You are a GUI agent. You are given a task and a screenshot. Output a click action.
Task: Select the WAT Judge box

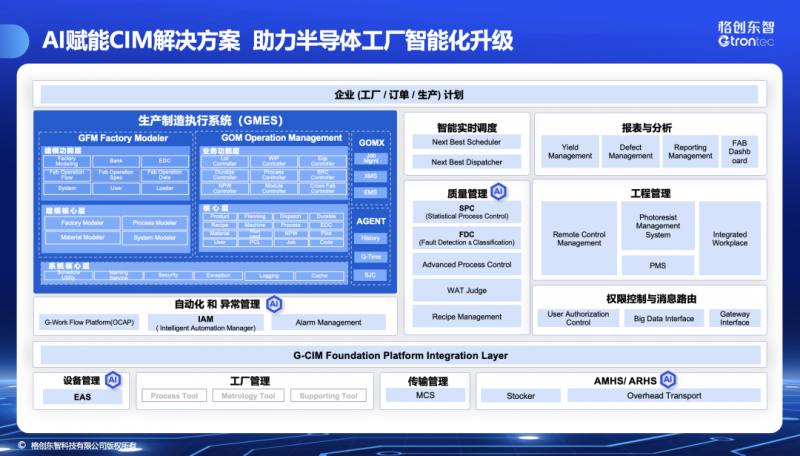pyautogui.click(x=466, y=290)
